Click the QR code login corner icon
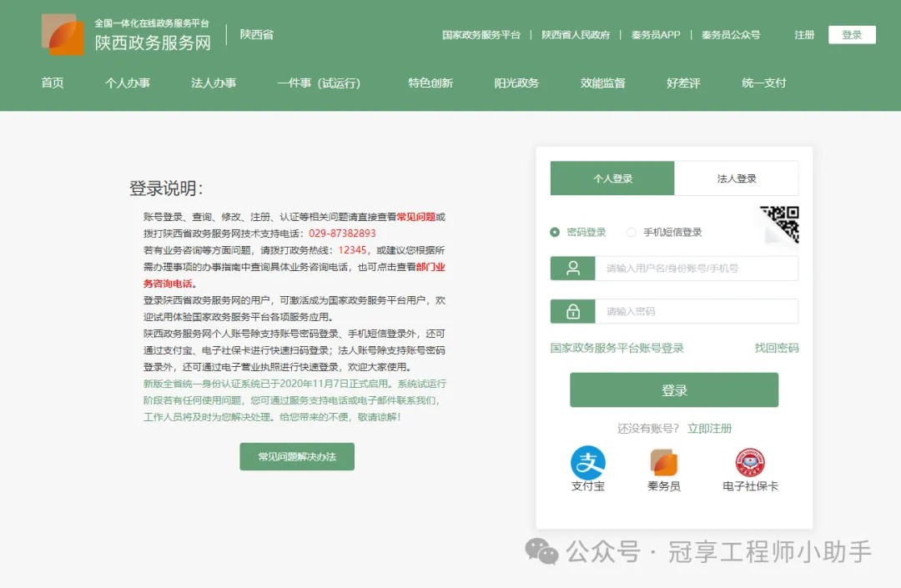The image size is (901, 588). [x=783, y=223]
